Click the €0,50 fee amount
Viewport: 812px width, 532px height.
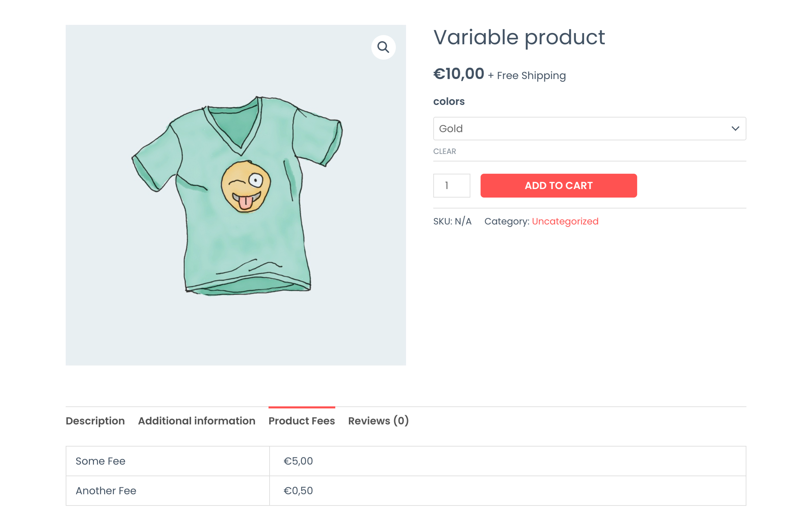tap(298, 491)
